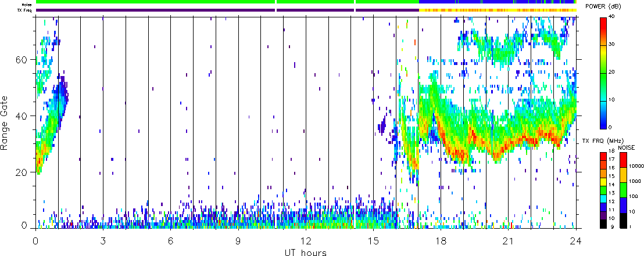Click x-axis tick label "18" under the plot

441,240
